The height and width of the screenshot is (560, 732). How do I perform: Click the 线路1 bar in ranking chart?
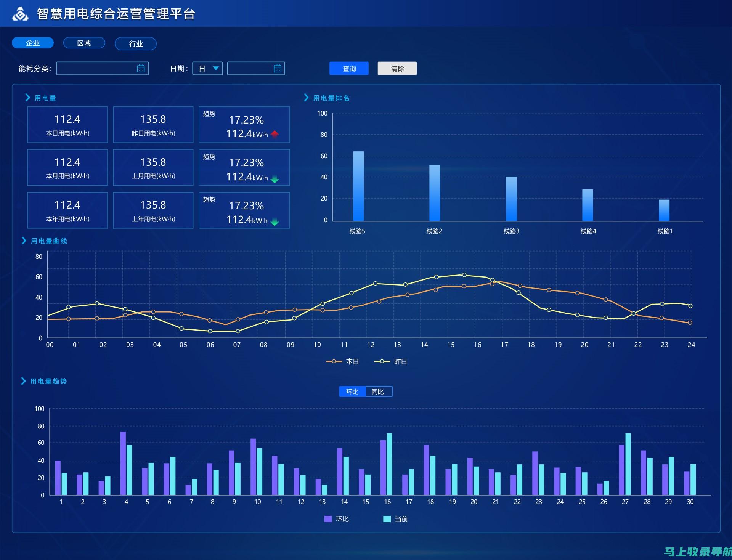664,210
